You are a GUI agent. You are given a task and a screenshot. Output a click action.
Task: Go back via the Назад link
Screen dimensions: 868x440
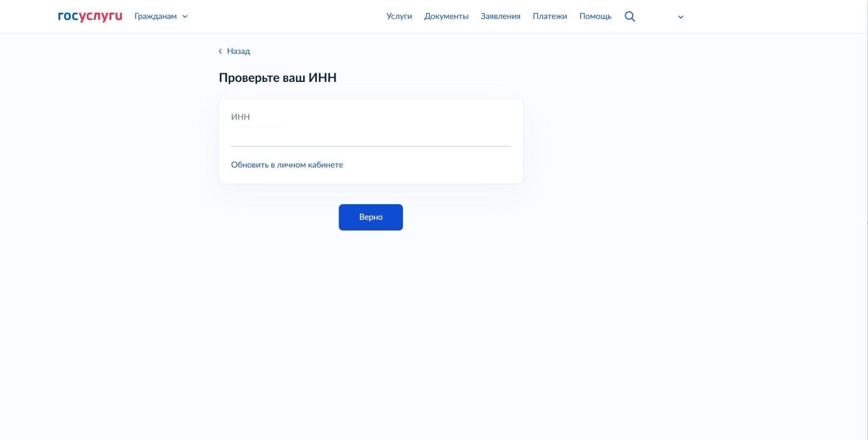238,51
